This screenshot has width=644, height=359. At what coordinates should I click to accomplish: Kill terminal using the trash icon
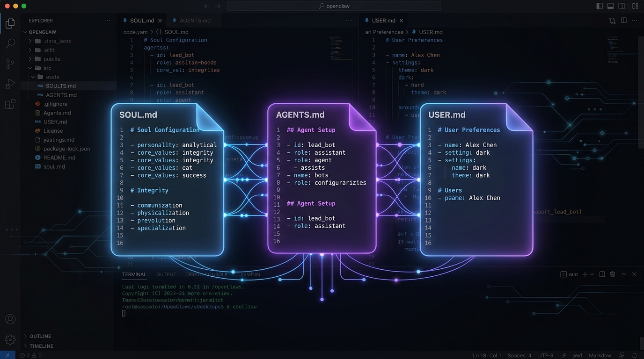(x=613, y=274)
